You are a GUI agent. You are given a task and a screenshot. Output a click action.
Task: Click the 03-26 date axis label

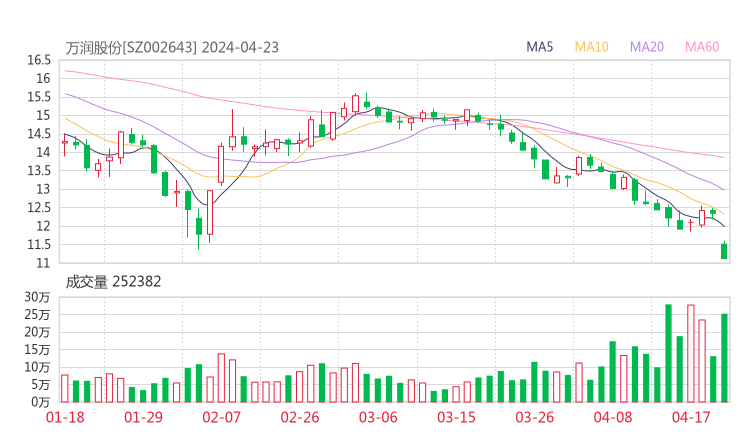[x=534, y=417]
